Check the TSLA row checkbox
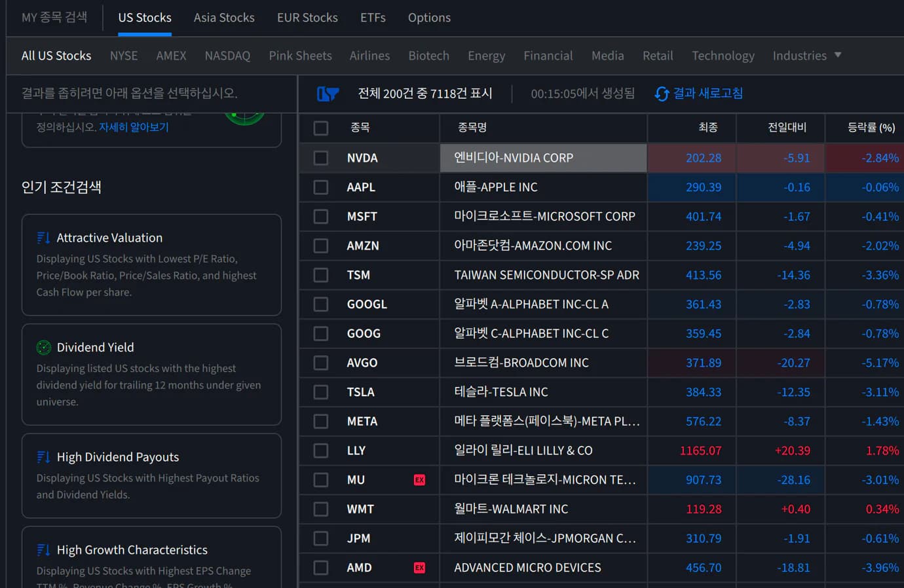Screen dimensions: 904x588 321,392
